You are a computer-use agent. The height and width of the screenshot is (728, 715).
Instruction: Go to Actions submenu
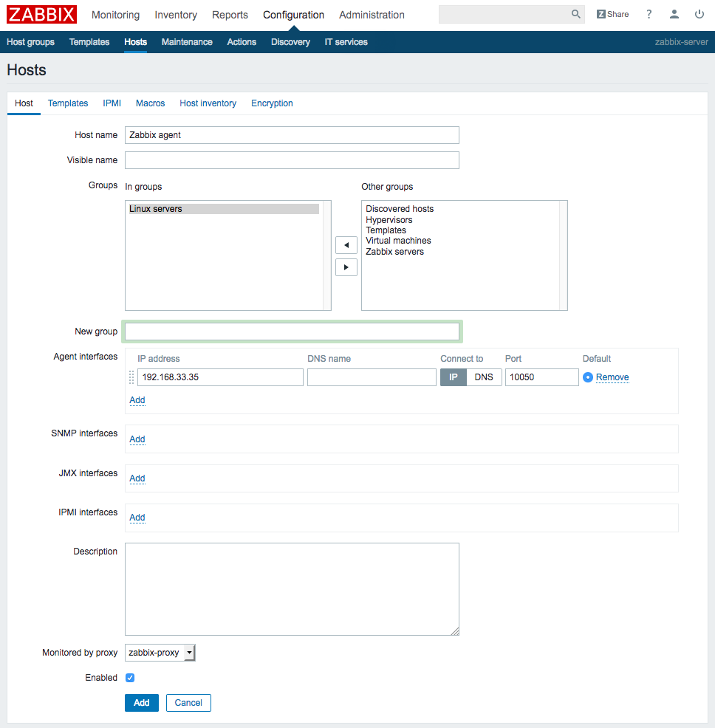point(242,42)
